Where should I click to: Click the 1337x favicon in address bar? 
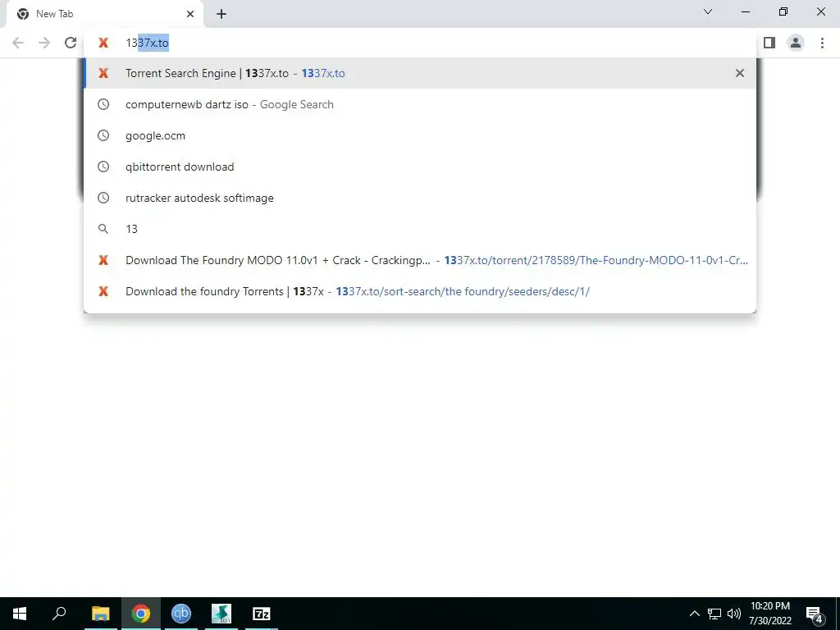coord(103,43)
